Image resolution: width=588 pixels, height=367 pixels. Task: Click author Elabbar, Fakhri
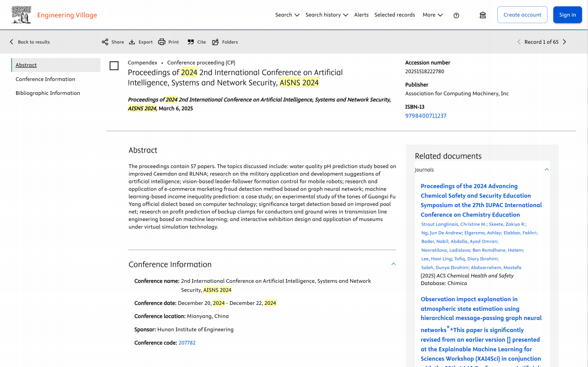coord(520,233)
